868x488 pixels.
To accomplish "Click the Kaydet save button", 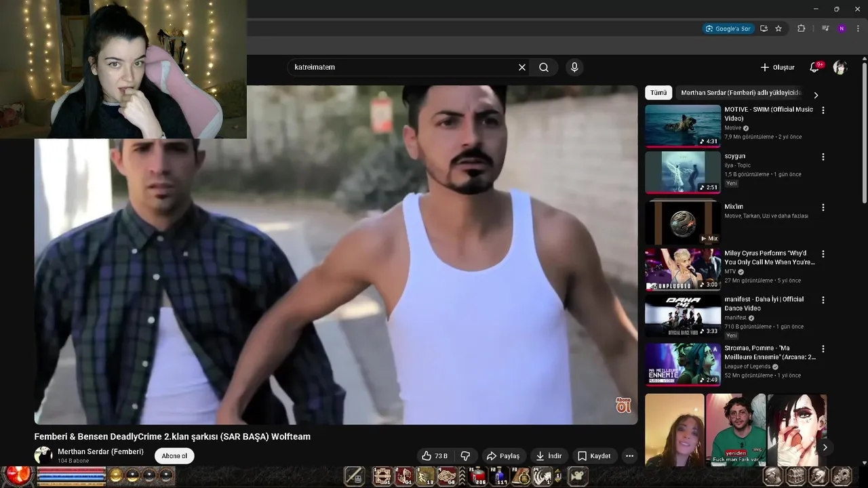I will point(594,456).
